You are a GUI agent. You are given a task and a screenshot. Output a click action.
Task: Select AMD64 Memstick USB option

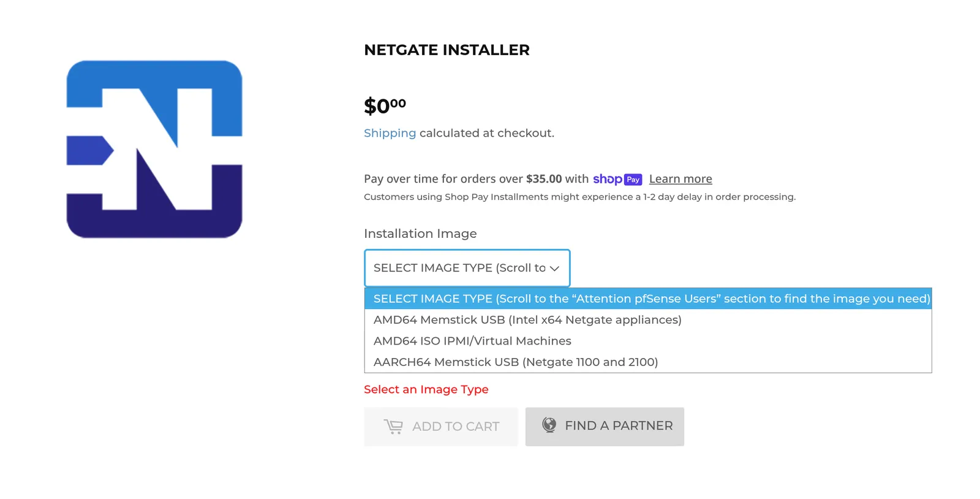[x=648, y=319]
